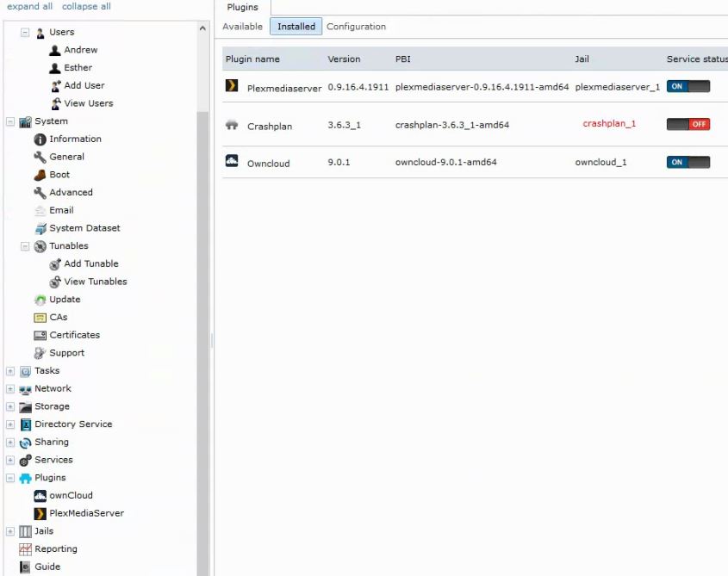
Task: Click the Users group icon in the tree
Action: click(40, 33)
